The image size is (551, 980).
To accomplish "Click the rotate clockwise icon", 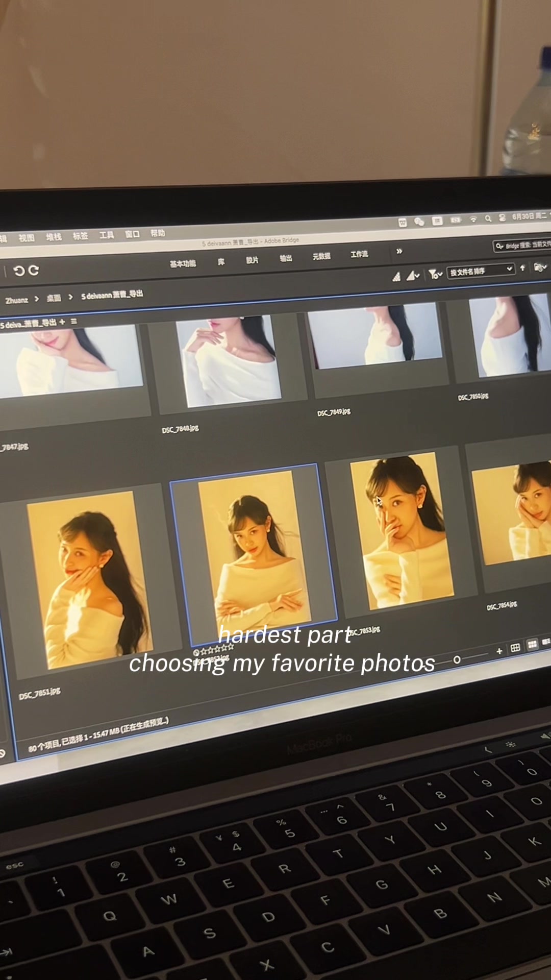I will click(x=34, y=270).
